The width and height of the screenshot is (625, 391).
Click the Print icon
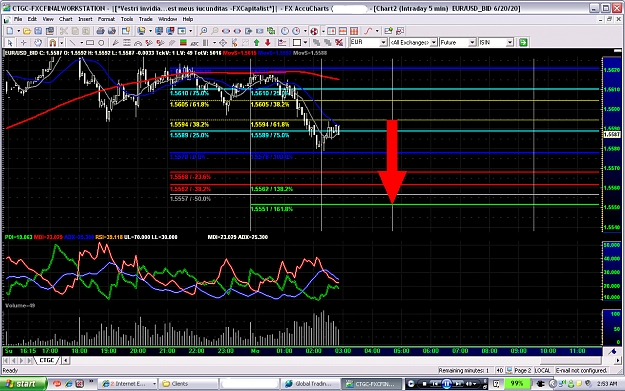[100, 31]
